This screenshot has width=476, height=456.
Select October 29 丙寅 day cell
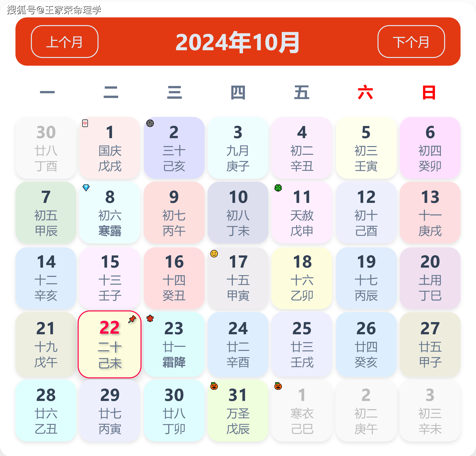click(x=109, y=411)
